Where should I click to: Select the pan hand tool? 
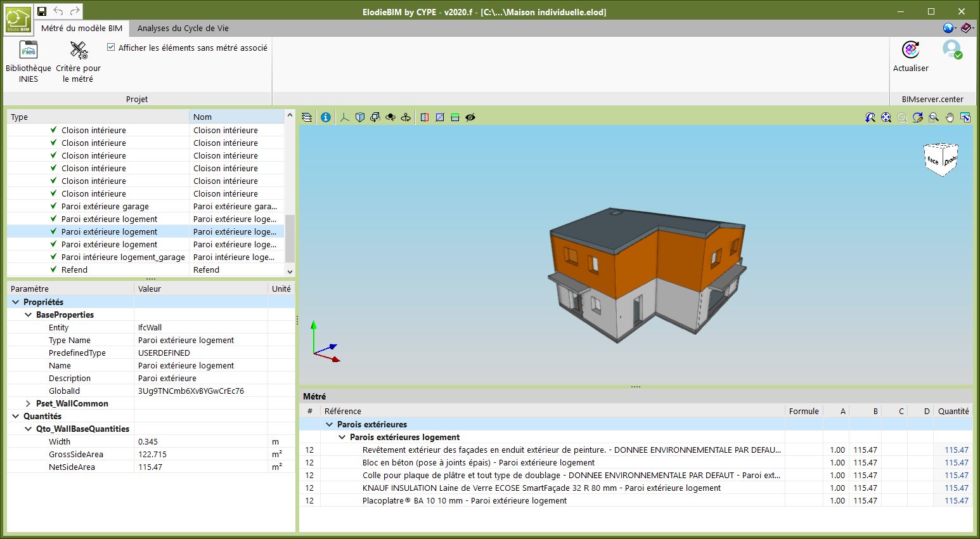[950, 117]
